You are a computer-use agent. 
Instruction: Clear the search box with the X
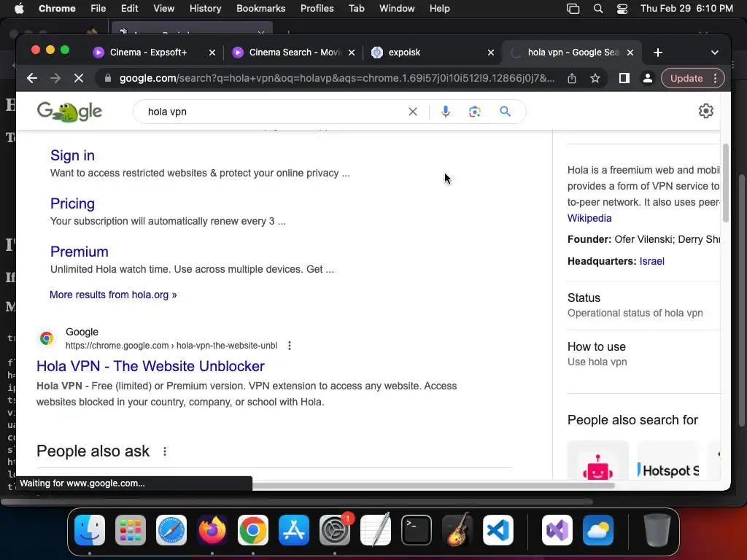[413, 112]
